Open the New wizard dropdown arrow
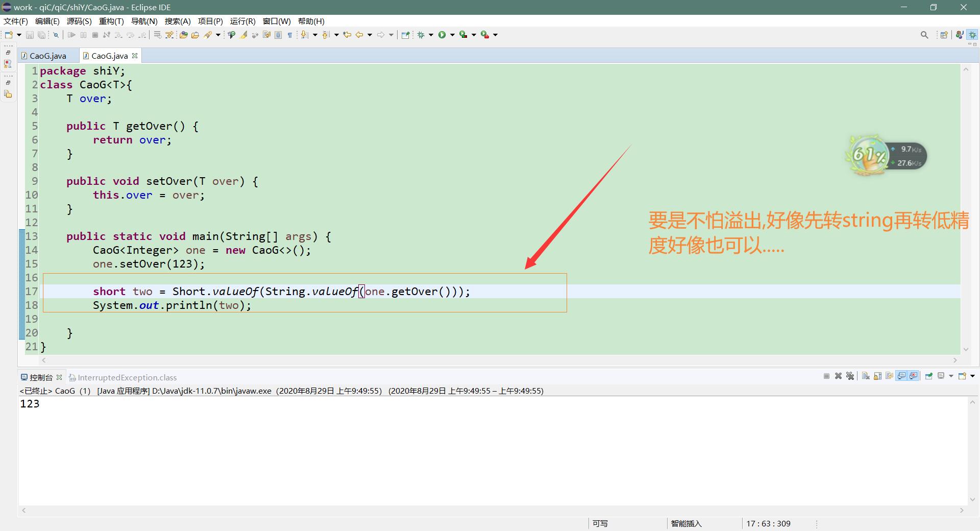The height and width of the screenshot is (531, 980). click(19, 35)
